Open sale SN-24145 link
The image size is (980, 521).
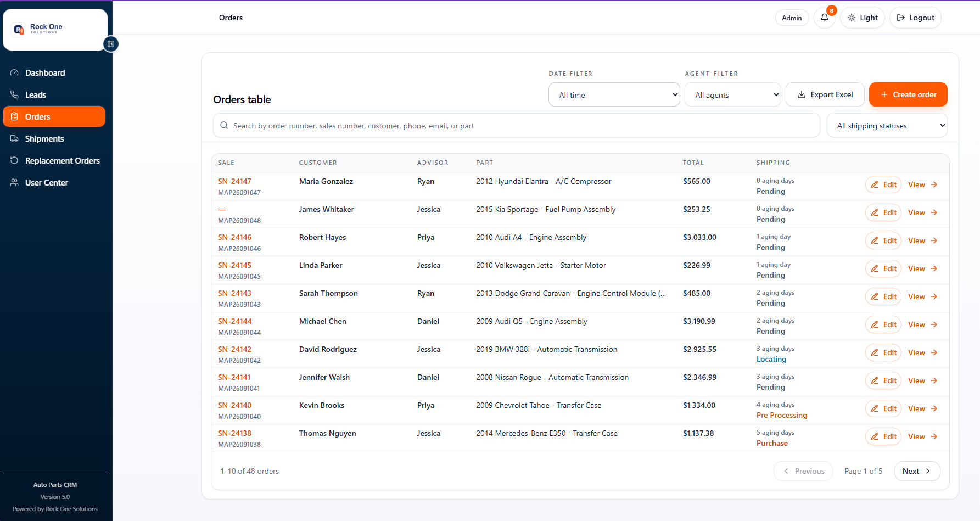(x=234, y=265)
